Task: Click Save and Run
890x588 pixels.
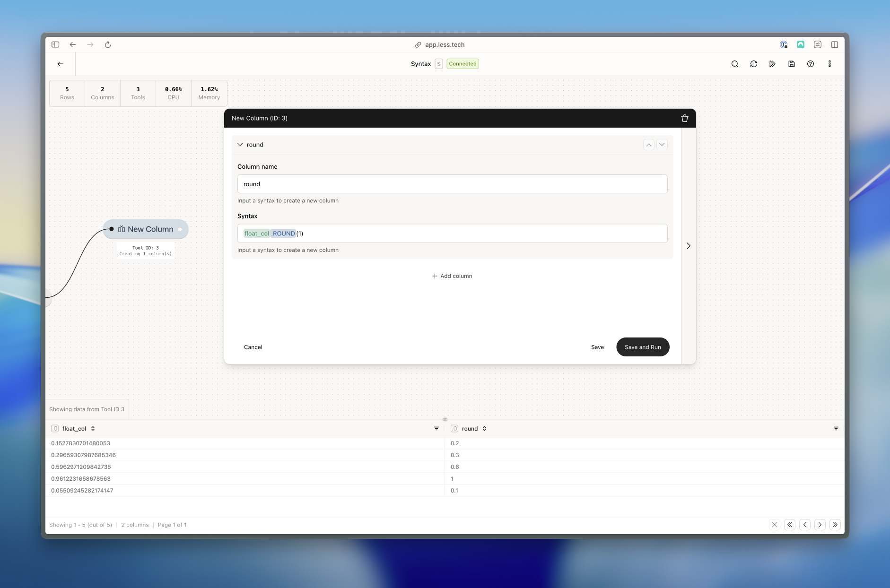Action: [x=643, y=347]
